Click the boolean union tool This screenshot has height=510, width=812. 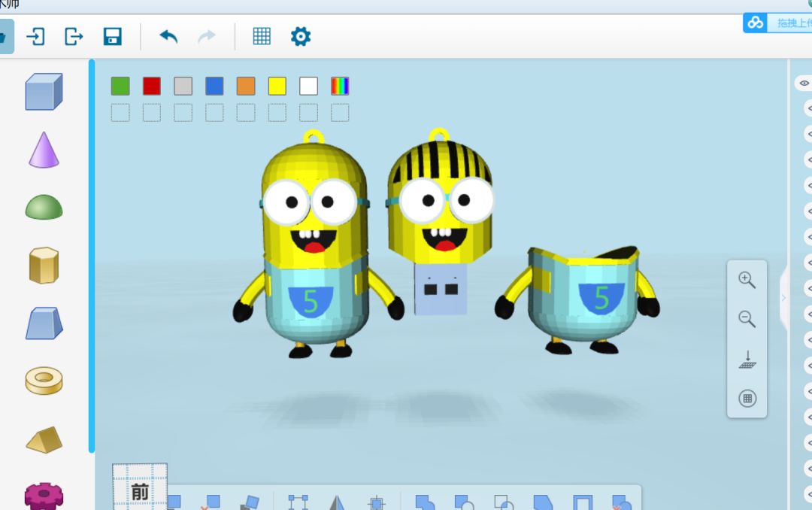tap(425, 502)
